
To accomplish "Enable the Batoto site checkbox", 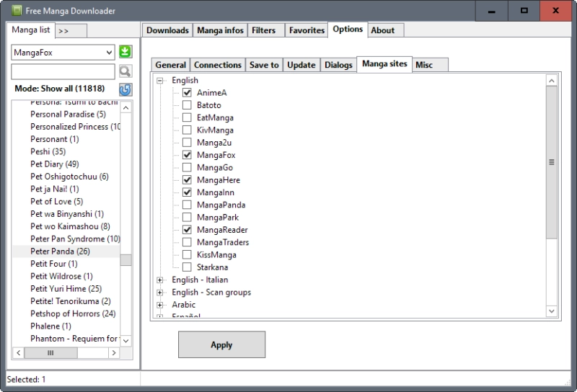I will (187, 105).
